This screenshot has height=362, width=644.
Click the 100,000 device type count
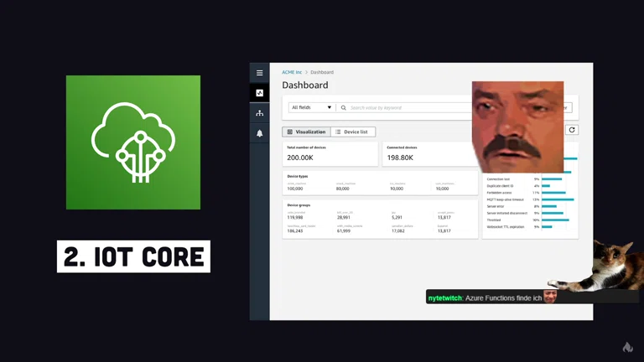pyautogui.click(x=295, y=189)
